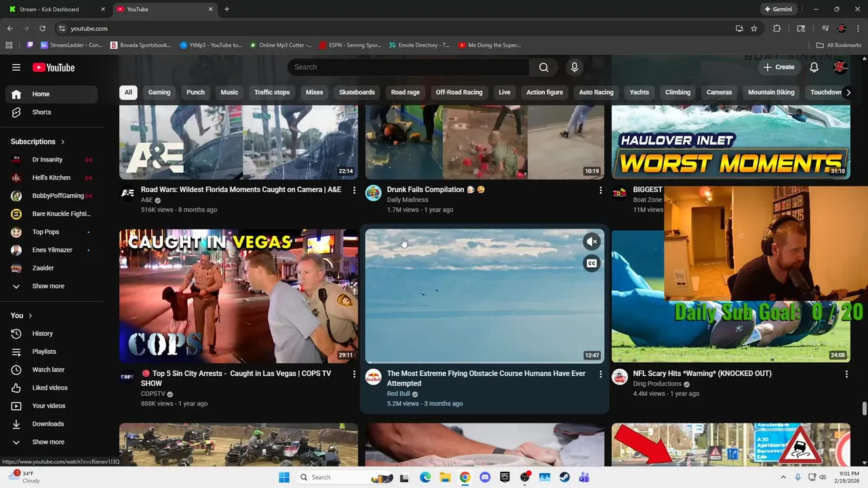Image resolution: width=868 pixels, height=488 pixels.
Task: Select the Action figure category chip
Action: click(x=545, y=92)
